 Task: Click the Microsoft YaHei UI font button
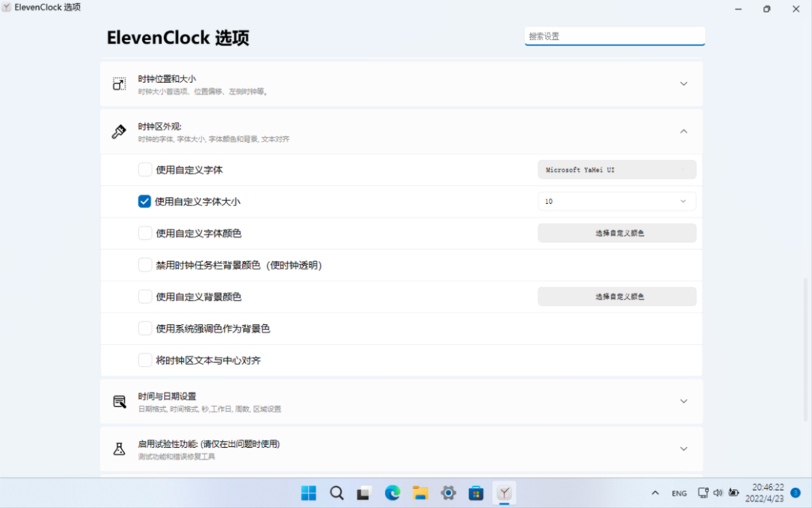pos(617,170)
